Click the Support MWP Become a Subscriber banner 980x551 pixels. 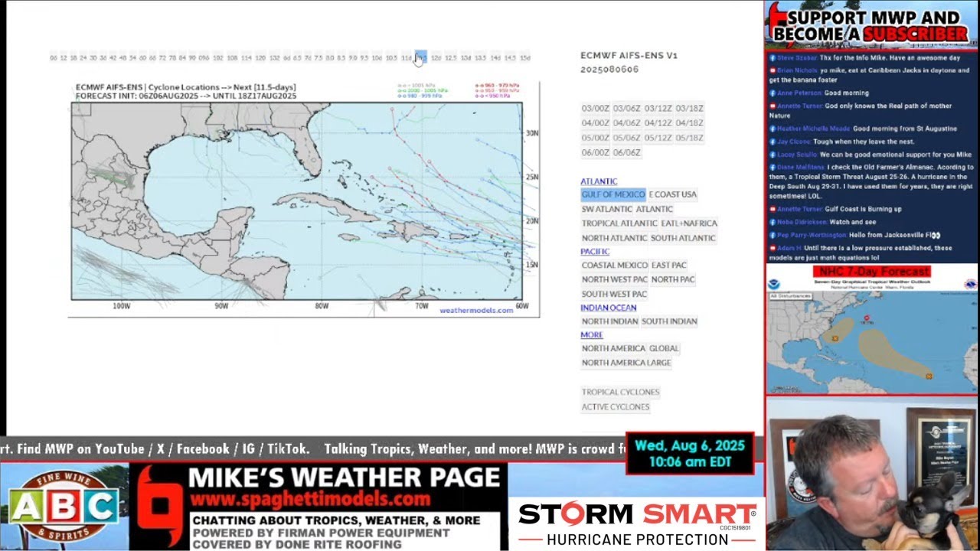(872, 24)
